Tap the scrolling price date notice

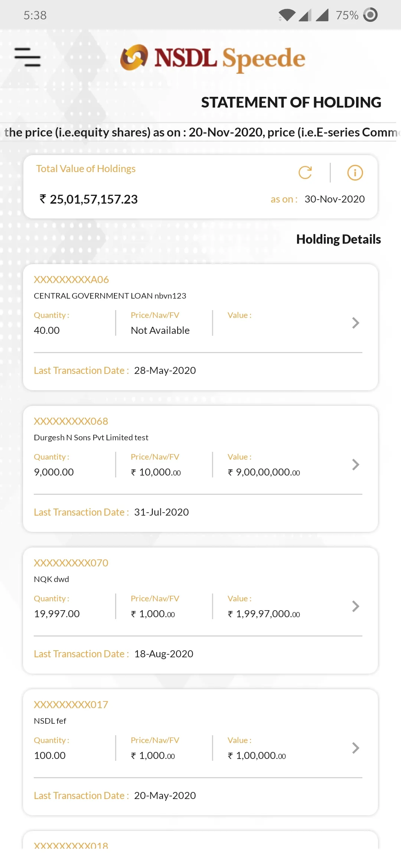pos(200,132)
